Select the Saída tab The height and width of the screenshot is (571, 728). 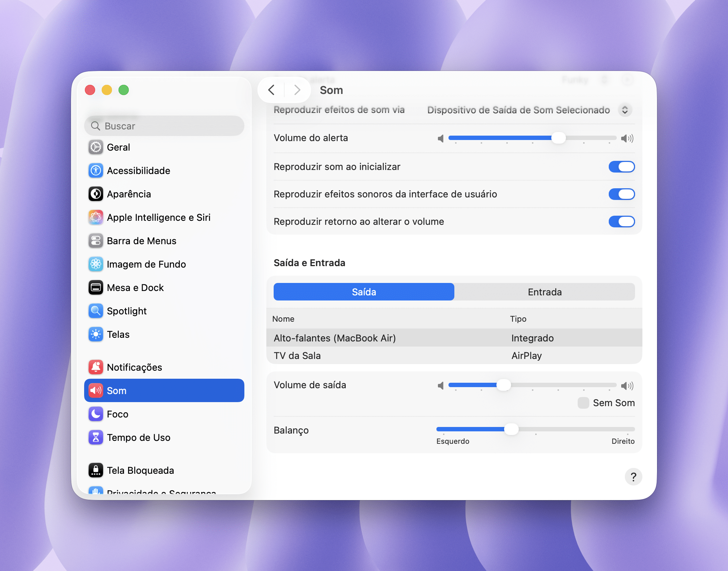tap(364, 292)
